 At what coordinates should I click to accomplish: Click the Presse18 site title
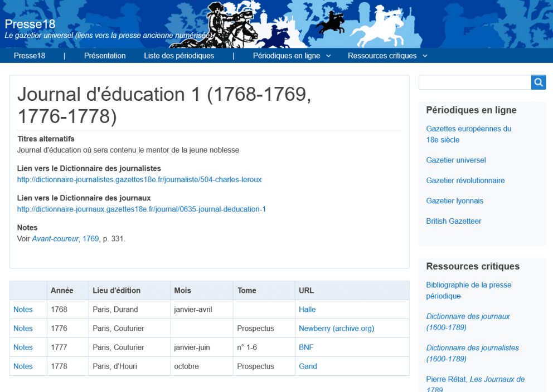click(x=30, y=24)
